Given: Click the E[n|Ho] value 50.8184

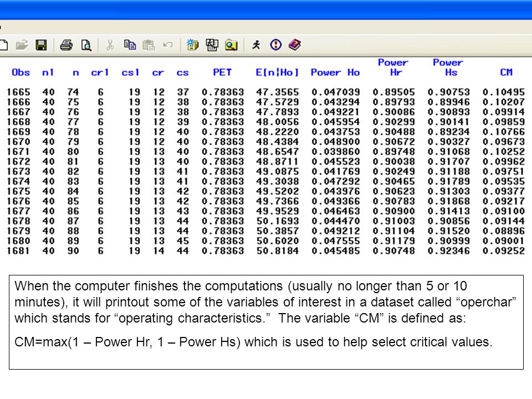Looking at the screenshot, I should point(278,250).
